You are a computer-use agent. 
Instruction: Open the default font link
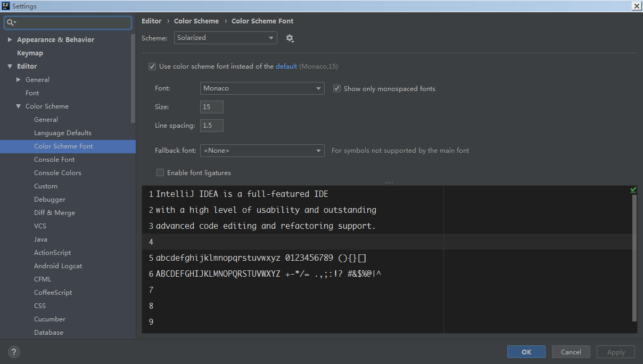point(286,67)
